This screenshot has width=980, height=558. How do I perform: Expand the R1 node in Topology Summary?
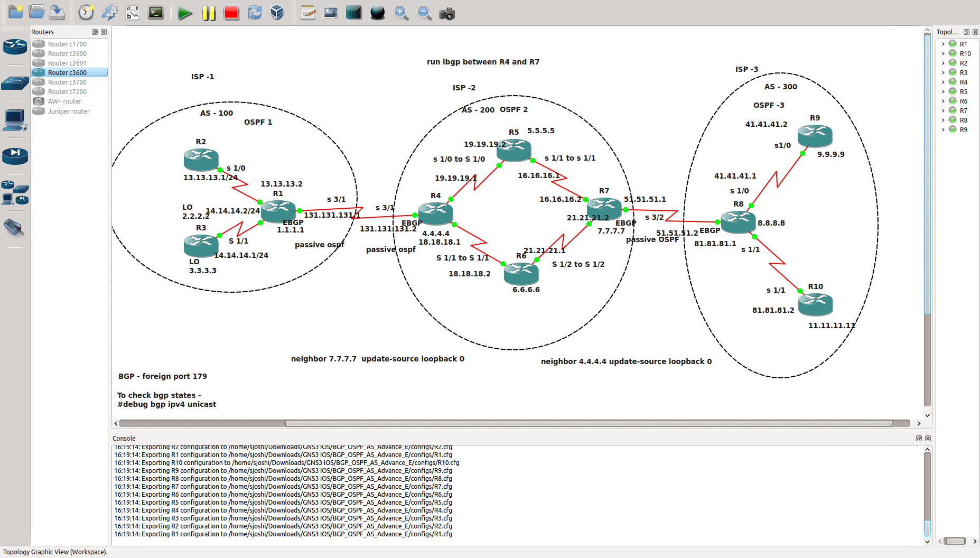coord(943,44)
